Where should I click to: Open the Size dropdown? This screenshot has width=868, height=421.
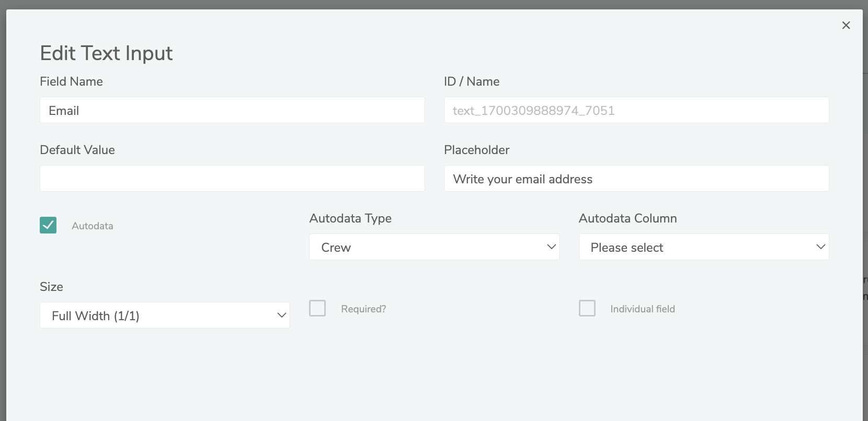[x=165, y=315]
